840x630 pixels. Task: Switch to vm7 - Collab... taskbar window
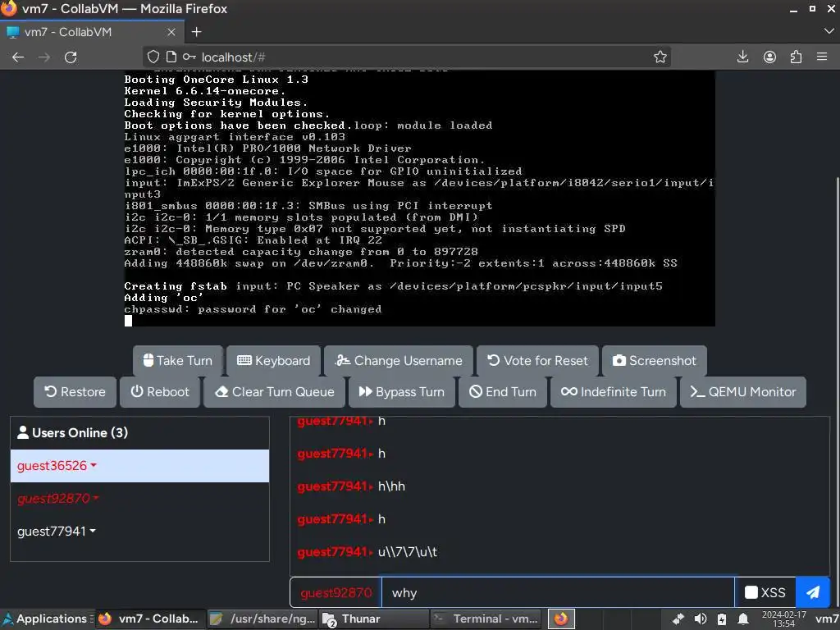click(x=150, y=619)
